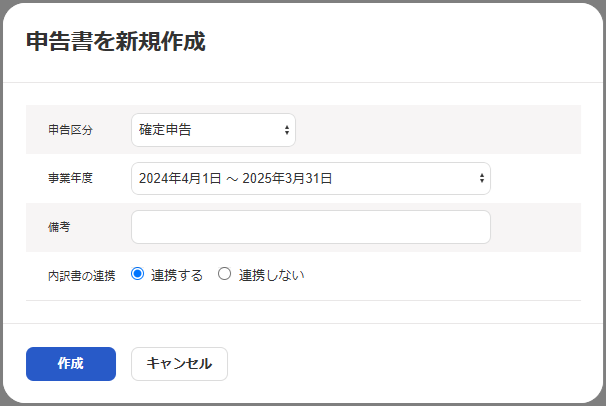
Task: Click the 備考 text input field
Action: click(311, 227)
